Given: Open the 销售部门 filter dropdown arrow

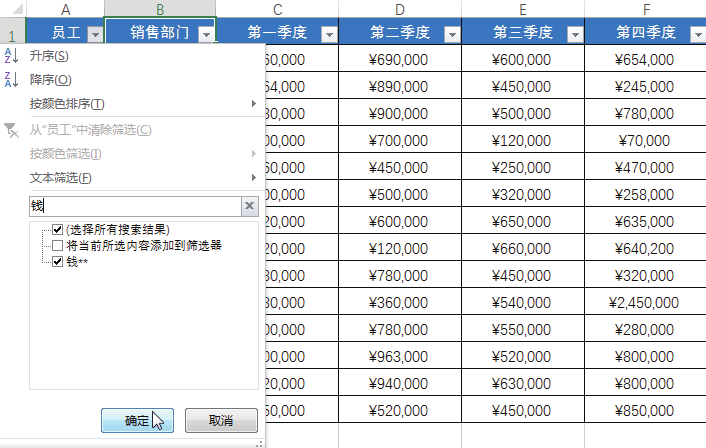Looking at the screenshot, I should 206,34.
